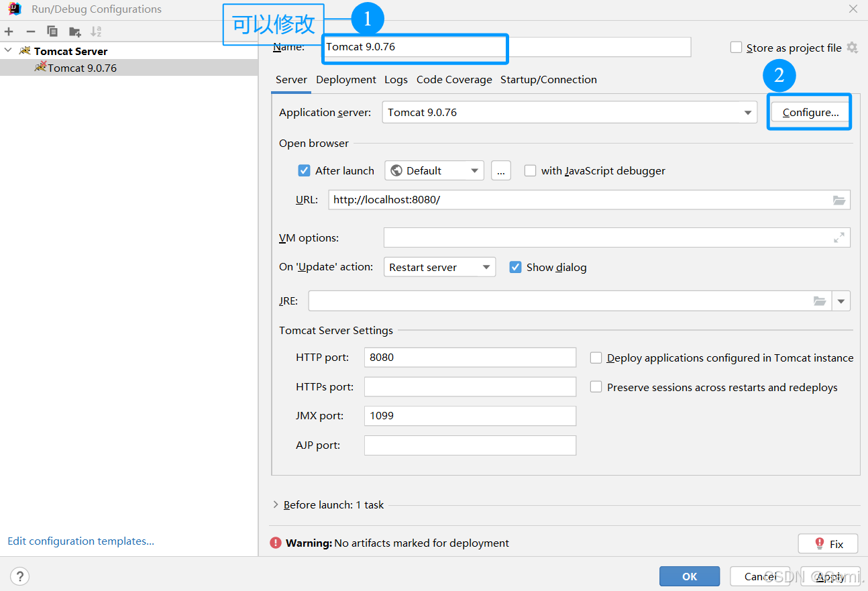Open the Logs tab
The image size is (868, 591).
(396, 79)
